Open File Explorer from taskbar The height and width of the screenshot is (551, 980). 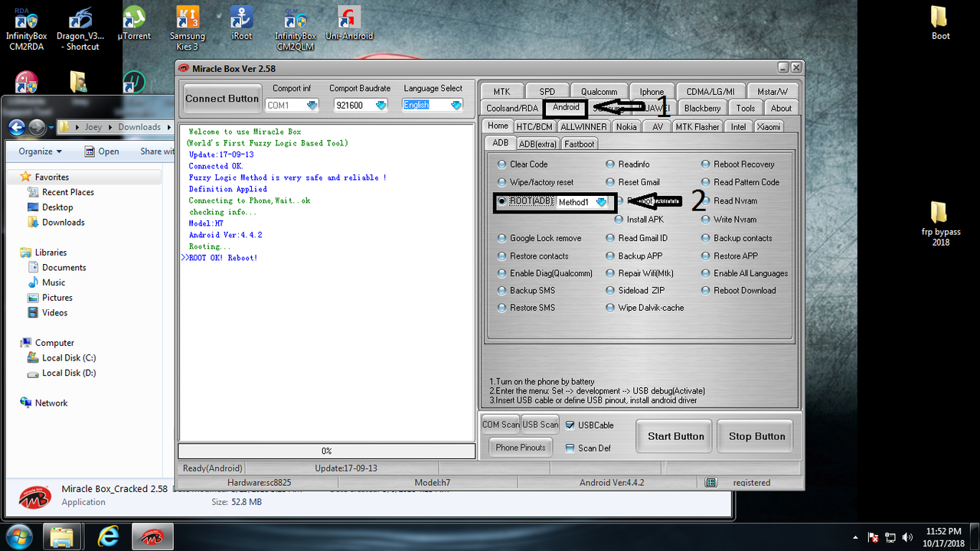[x=62, y=536]
